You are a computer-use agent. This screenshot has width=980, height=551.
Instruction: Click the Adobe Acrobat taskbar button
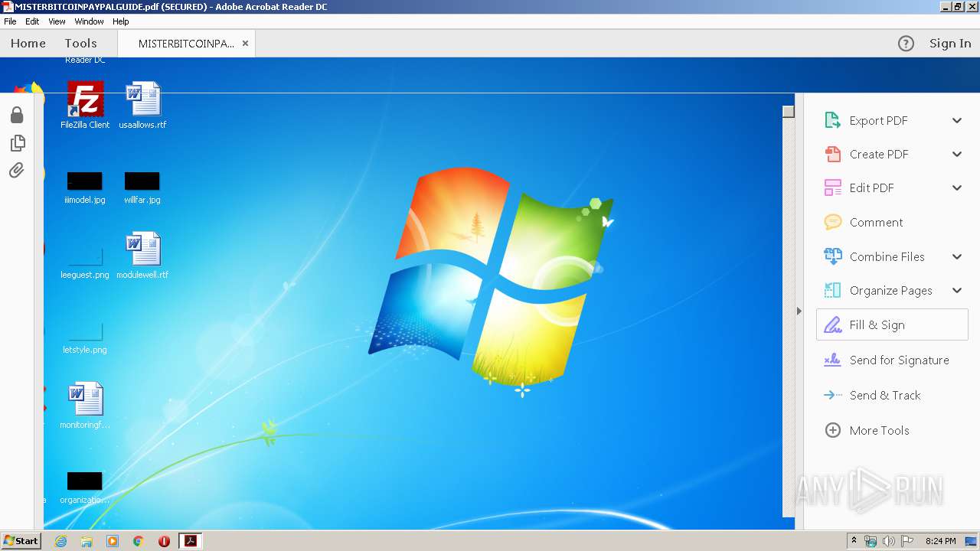click(190, 541)
